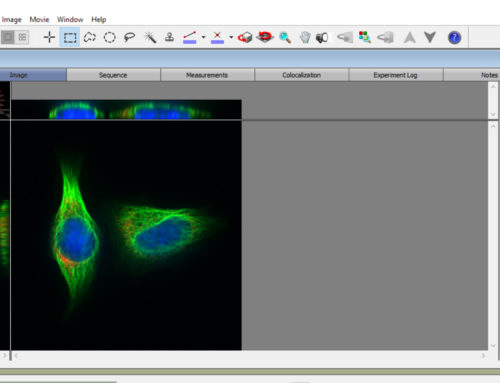Click upper pane scrollbar up arrow
Screen dimensions: 500x383
coord(493,86)
